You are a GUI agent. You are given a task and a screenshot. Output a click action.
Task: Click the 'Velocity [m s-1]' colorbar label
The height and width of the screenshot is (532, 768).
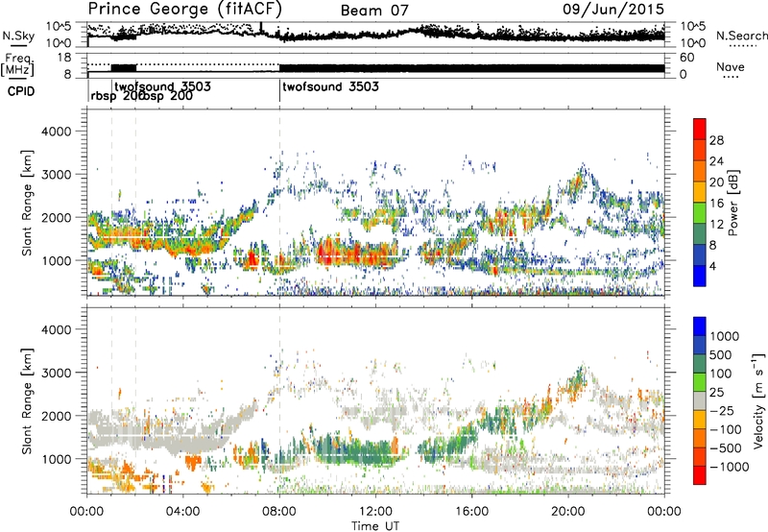coord(758,400)
